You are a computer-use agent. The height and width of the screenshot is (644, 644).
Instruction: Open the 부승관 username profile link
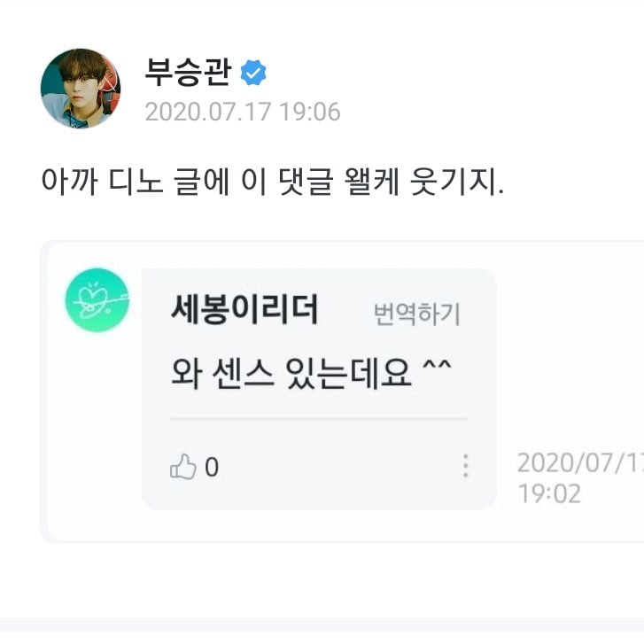(188, 73)
